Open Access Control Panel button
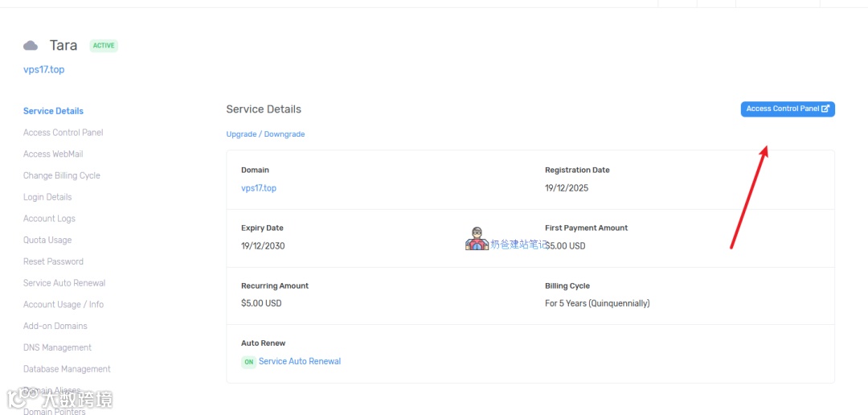 coord(788,109)
